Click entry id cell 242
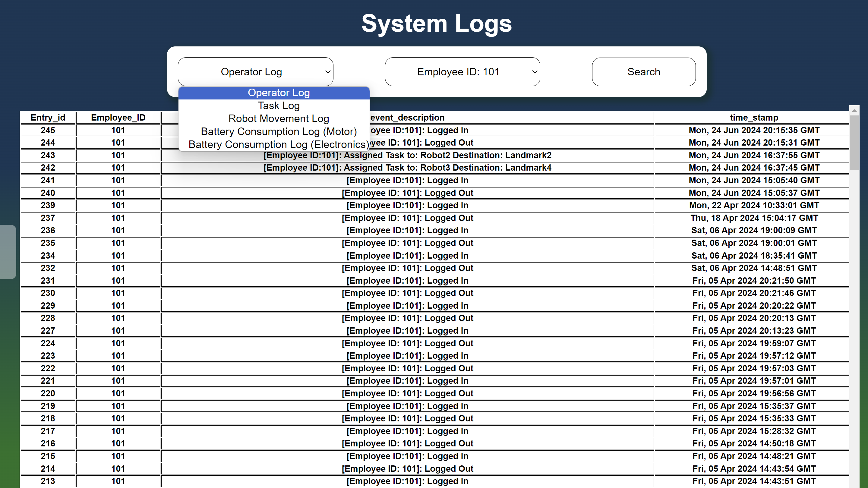 tap(48, 168)
